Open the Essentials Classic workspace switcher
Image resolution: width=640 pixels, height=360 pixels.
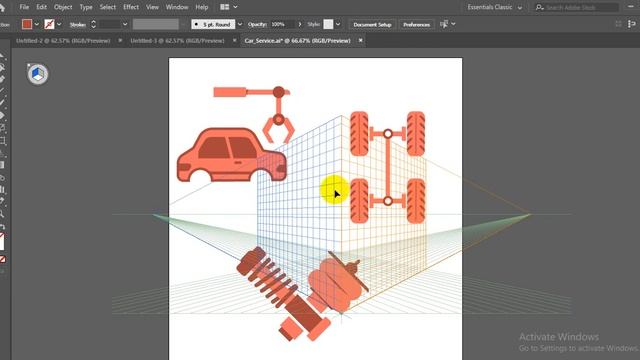pyautogui.click(x=495, y=7)
